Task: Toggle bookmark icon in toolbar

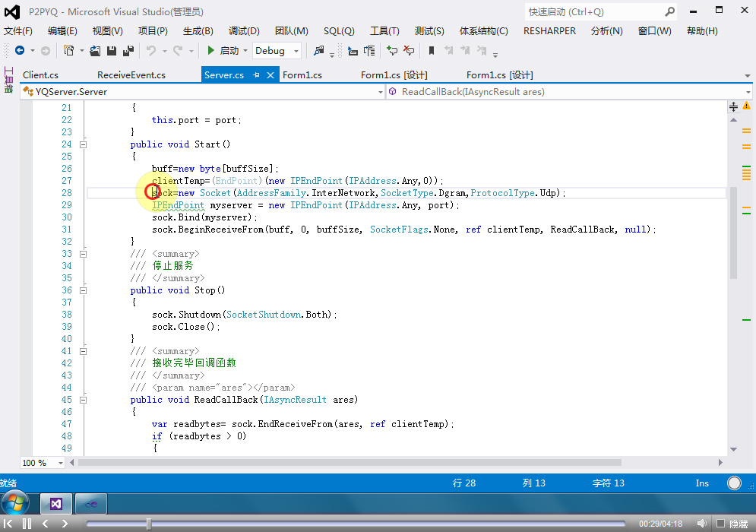Action: pos(432,51)
